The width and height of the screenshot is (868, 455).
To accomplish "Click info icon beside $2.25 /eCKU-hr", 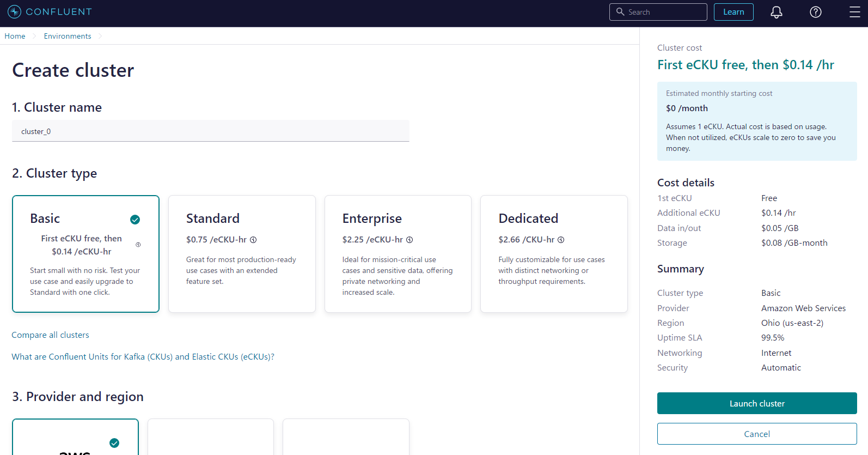I will coord(409,240).
